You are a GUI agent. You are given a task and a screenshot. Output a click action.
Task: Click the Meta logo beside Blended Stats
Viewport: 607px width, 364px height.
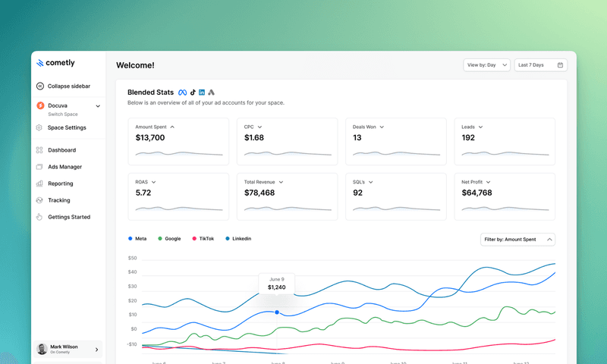tap(182, 93)
